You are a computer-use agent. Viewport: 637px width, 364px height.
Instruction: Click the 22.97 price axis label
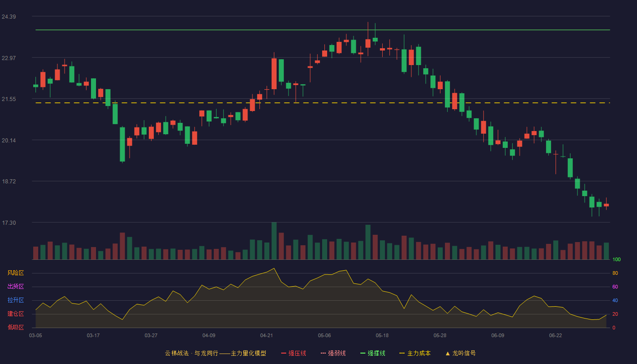9,58
